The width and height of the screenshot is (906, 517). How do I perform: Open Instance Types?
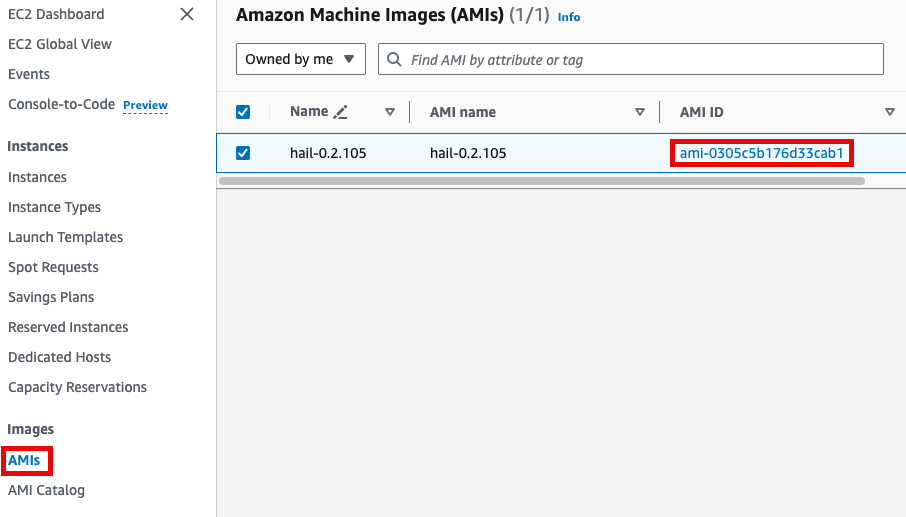tap(54, 207)
